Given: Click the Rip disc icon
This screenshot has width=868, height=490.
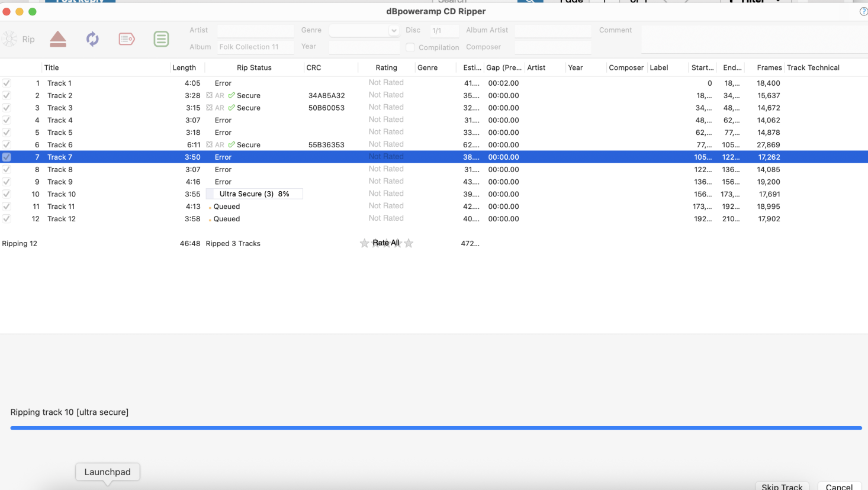Looking at the screenshot, I should (x=11, y=39).
